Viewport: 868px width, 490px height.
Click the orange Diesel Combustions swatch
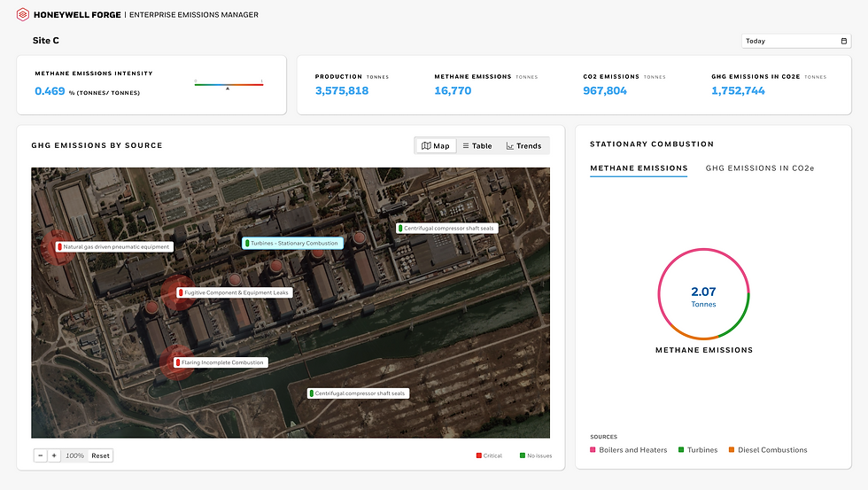732,449
